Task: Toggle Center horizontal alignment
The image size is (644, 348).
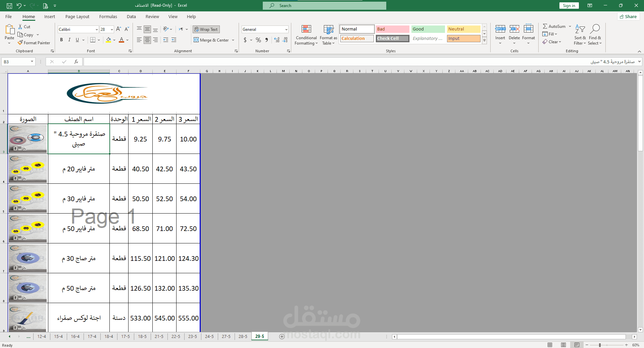Action: (147, 40)
